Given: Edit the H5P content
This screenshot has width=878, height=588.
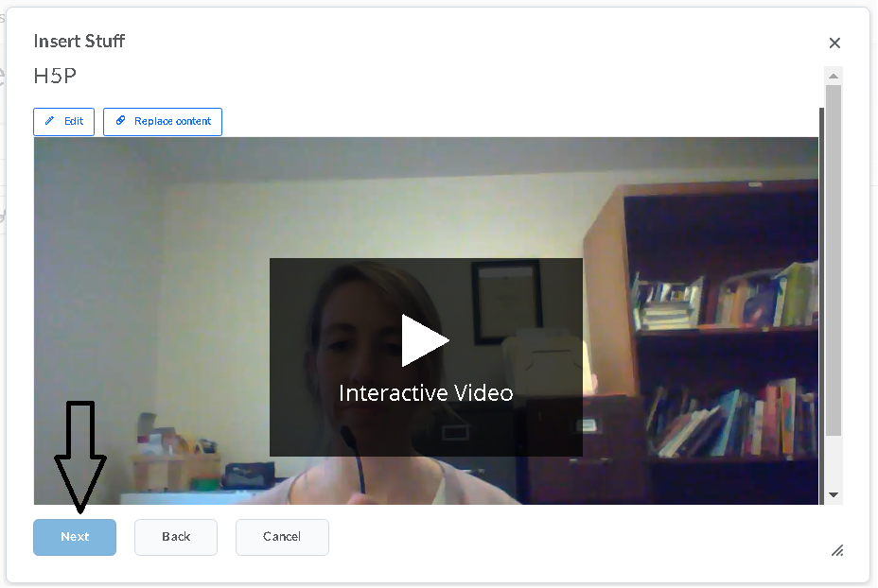Looking at the screenshot, I should [x=63, y=121].
